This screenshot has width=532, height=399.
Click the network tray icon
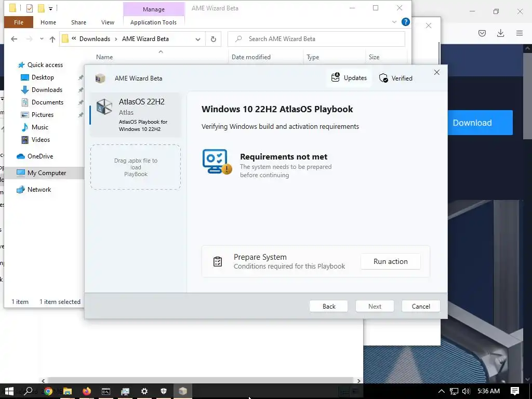coord(454,391)
